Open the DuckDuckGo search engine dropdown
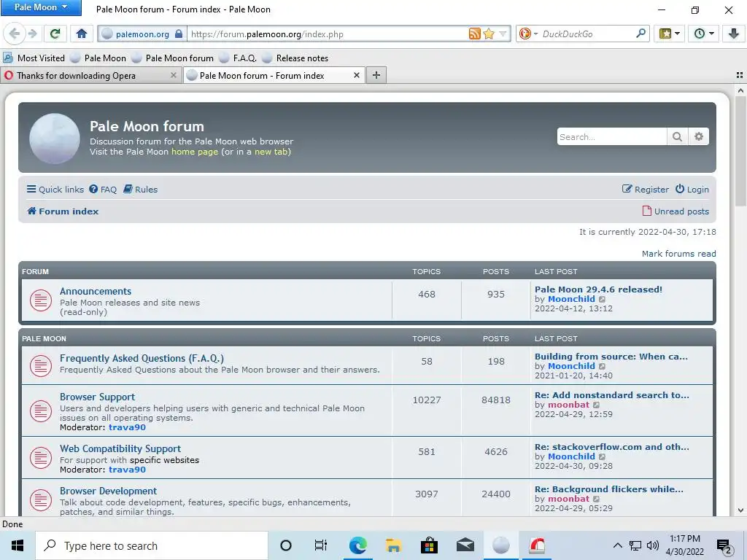The height and width of the screenshot is (560, 747). point(528,34)
